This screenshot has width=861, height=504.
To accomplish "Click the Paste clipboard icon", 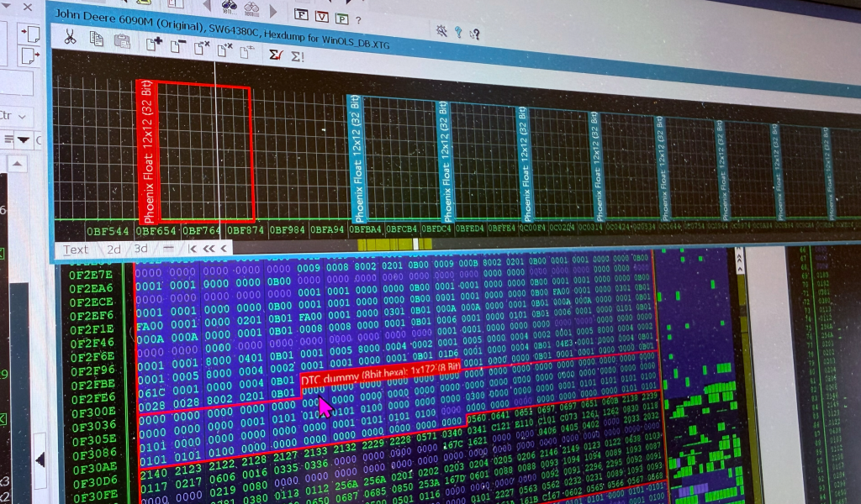I will (122, 40).
